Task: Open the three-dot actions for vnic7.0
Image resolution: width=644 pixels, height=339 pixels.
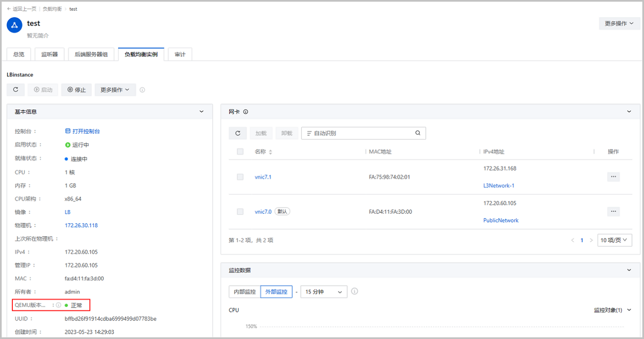Action: pyautogui.click(x=613, y=212)
